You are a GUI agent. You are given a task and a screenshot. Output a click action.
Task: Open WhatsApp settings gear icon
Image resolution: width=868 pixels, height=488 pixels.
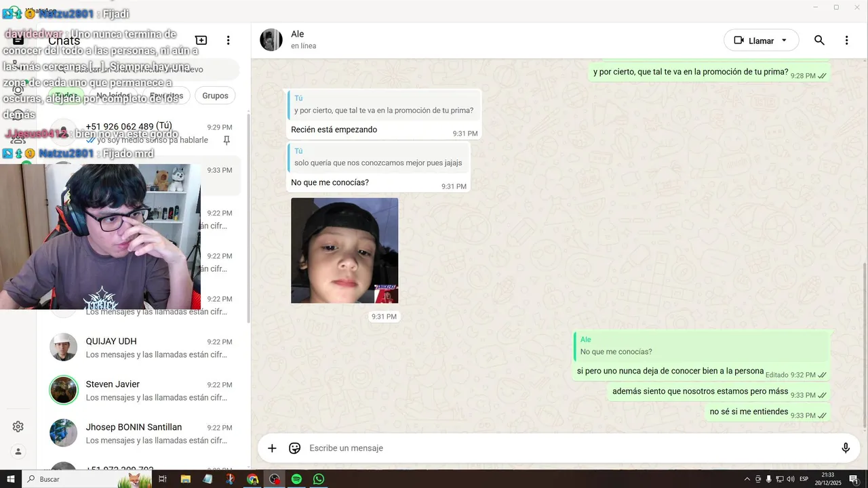point(18,426)
